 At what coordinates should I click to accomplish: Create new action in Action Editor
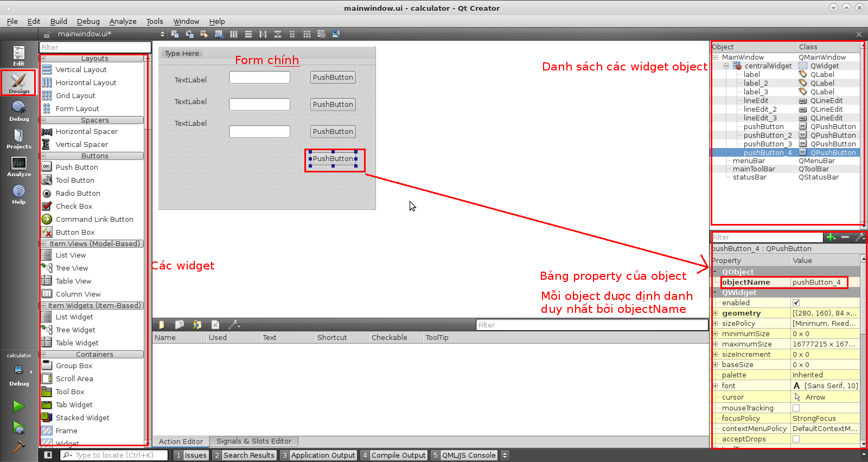pos(162,325)
